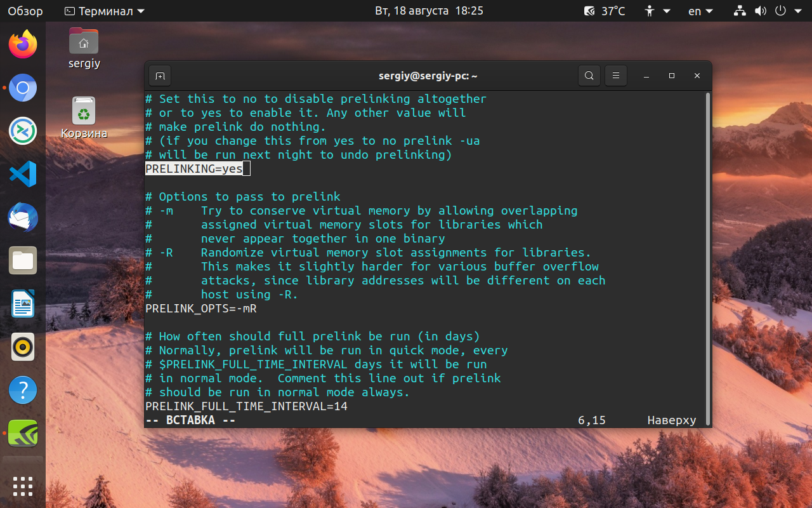Open the terminal hamburger menu
This screenshot has width=812, height=508.
tap(616, 76)
